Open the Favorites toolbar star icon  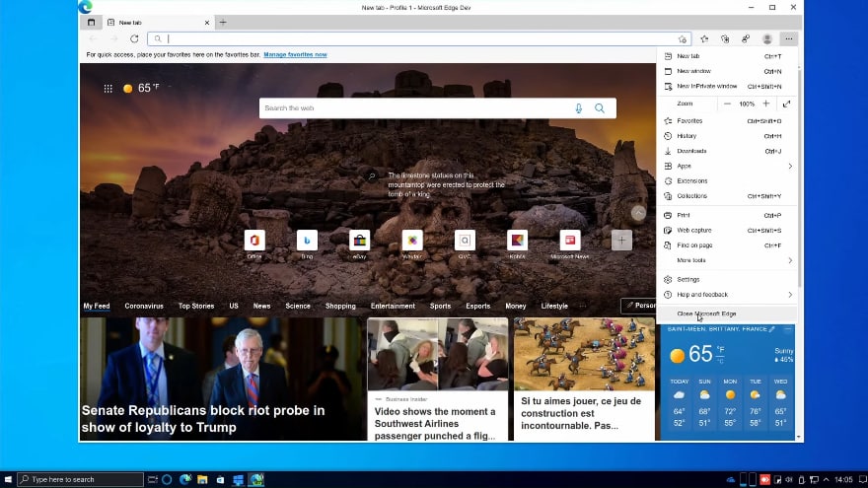click(704, 38)
